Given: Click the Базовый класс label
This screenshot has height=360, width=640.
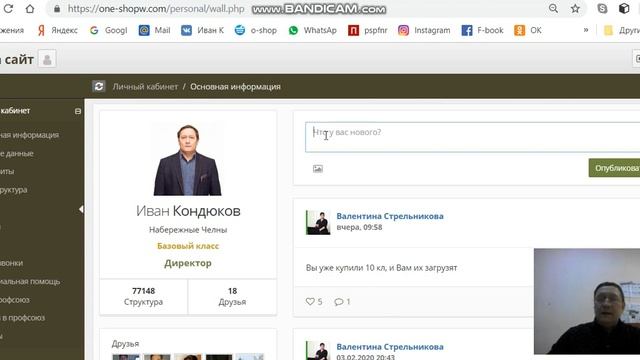Looking at the screenshot, I should tap(188, 246).
